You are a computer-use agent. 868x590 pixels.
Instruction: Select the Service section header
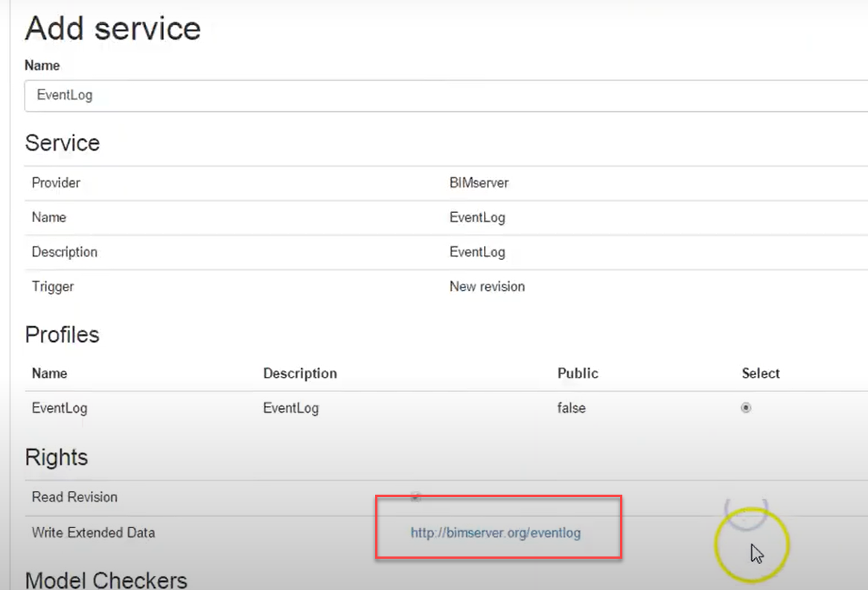(63, 143)
